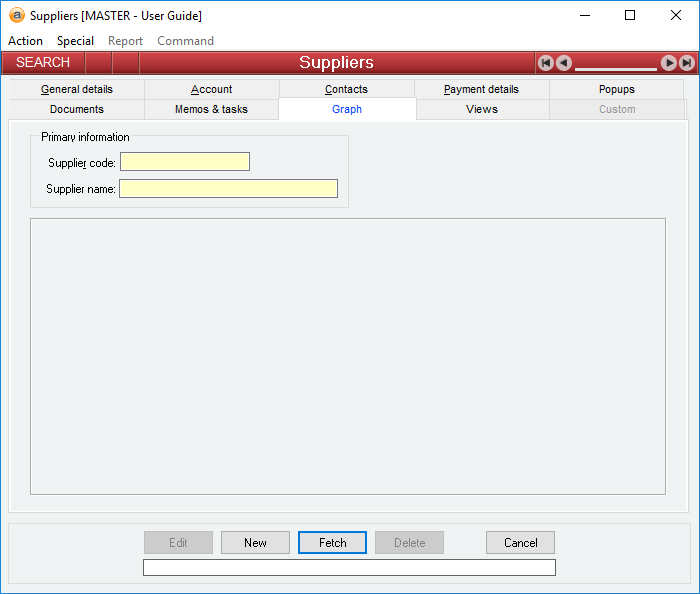Screen dimensions: 700x594
Task: Open the Memos & tasks tab
Action: point(211,109)
